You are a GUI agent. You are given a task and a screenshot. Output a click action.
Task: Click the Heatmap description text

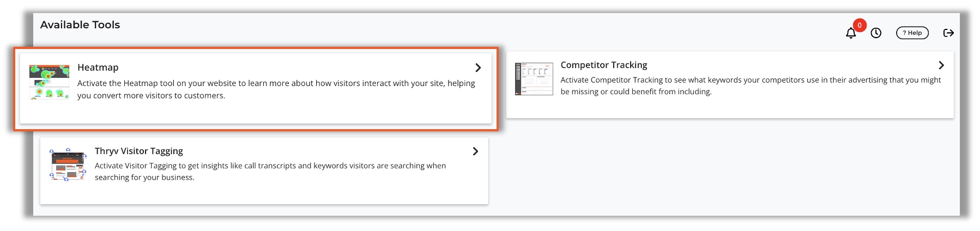click(276, 89)
